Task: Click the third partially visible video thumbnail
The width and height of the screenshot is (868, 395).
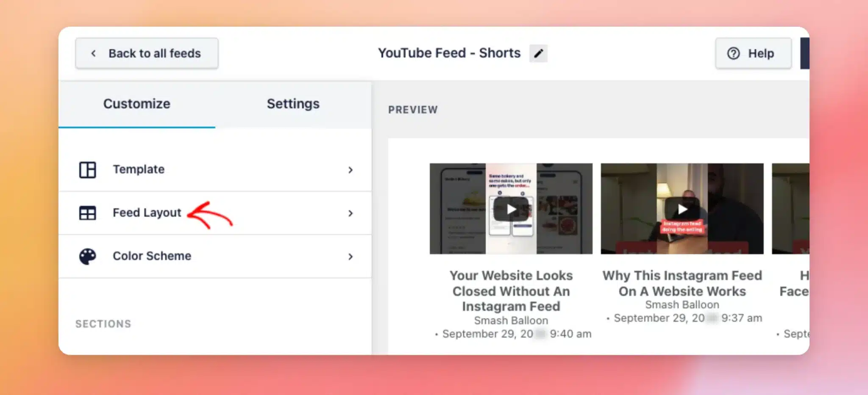Action: click(x=790, y=209)
